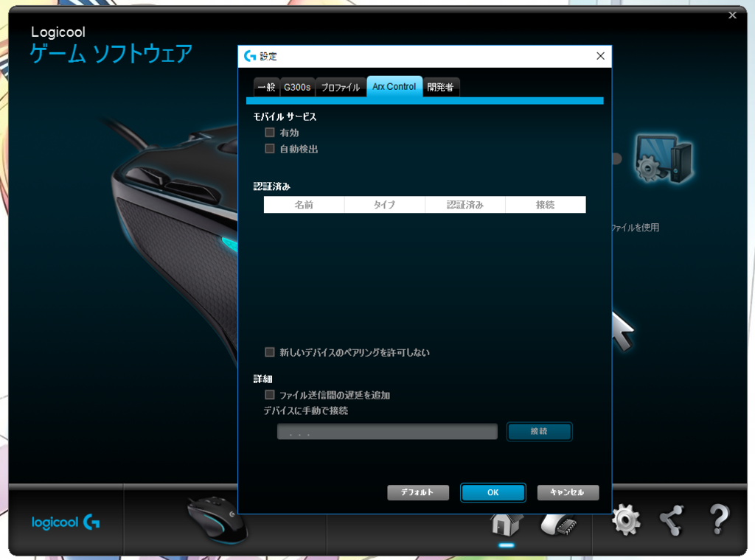This screenshot has width=755, height=560.
Task: Confirm settings with the OK button
Action: 493,492
